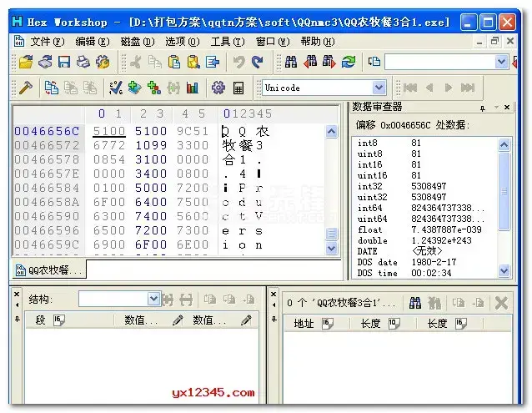Image resolution: width=532 pixels, height=413 pixels.
Task: Click Data Inspector scrollbar up arrow
Action: (504, 145)
